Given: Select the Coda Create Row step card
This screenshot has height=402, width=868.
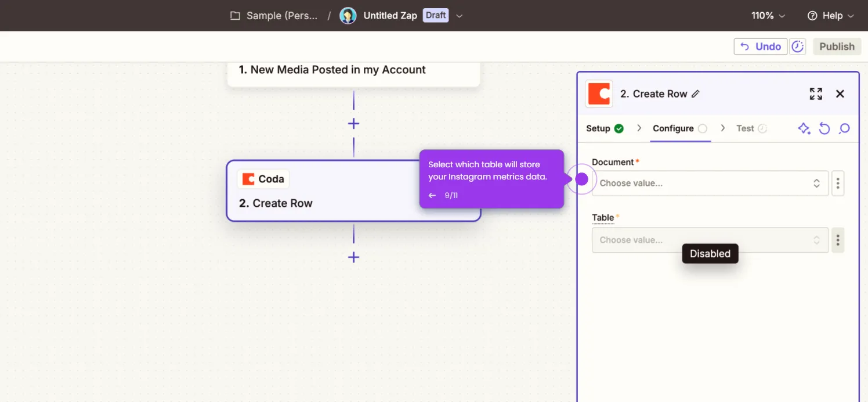Looking at the screenshot, I should [353, 191].
